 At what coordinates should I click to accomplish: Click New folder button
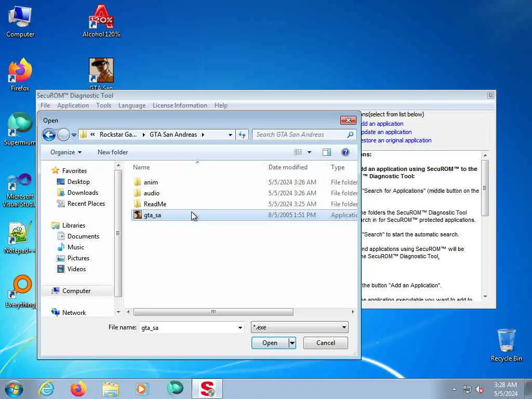tap(113, 152)
